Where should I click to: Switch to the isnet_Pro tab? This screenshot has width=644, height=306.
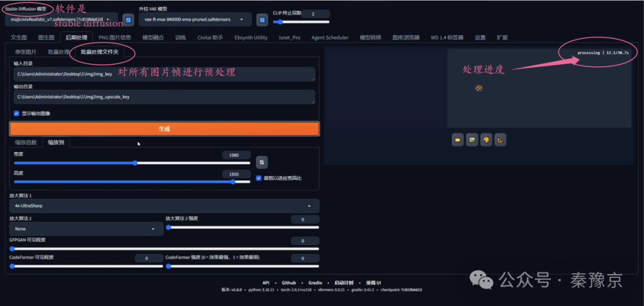pyautogui.click(x=290, y=38)
